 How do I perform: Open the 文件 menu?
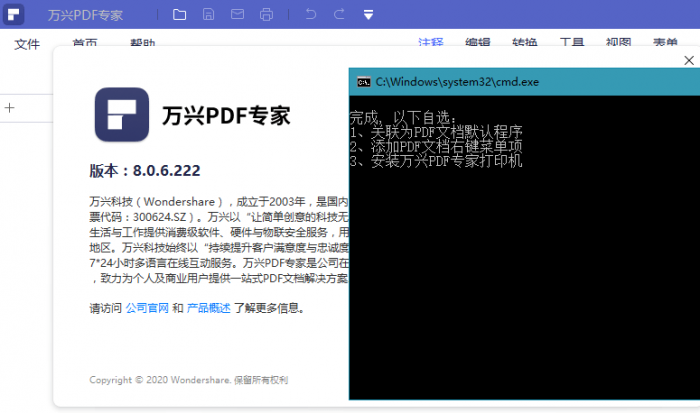click(x=27, y=44)
